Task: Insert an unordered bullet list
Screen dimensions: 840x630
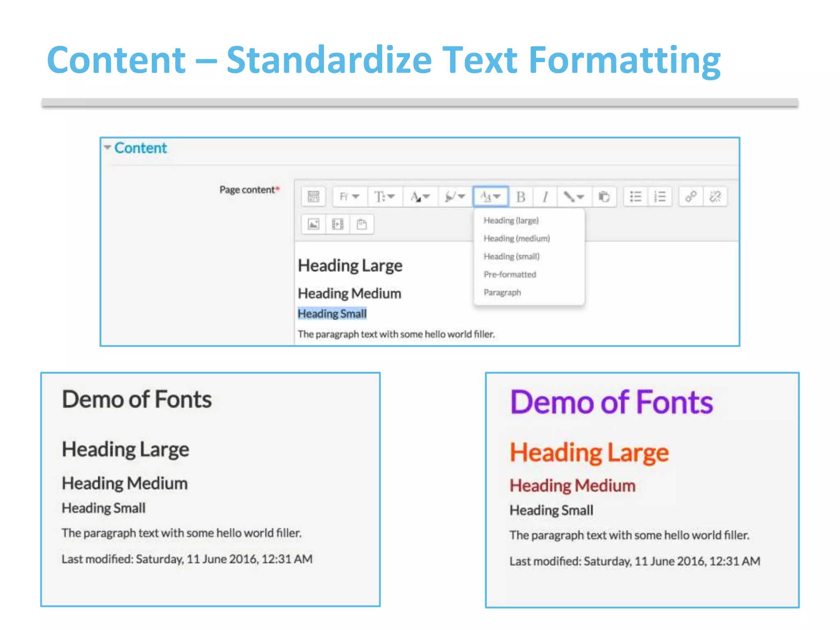Action: tap(636, 196)
